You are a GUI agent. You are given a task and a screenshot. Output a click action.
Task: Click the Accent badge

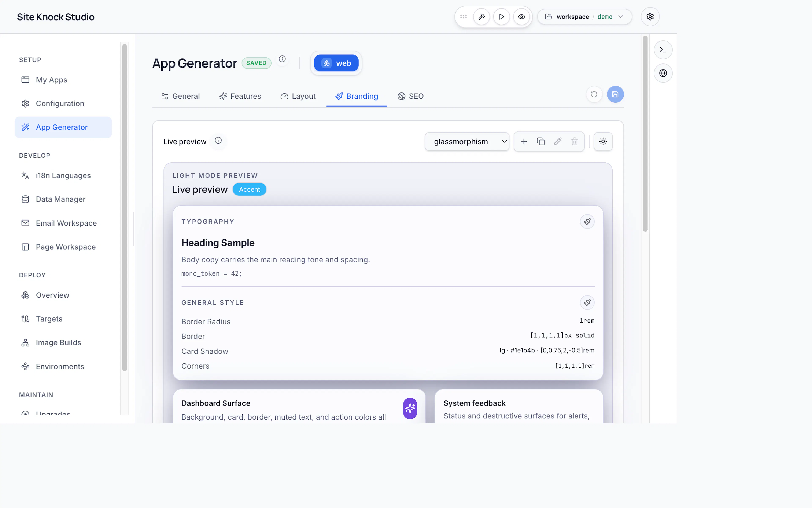(x=249, y=189)
